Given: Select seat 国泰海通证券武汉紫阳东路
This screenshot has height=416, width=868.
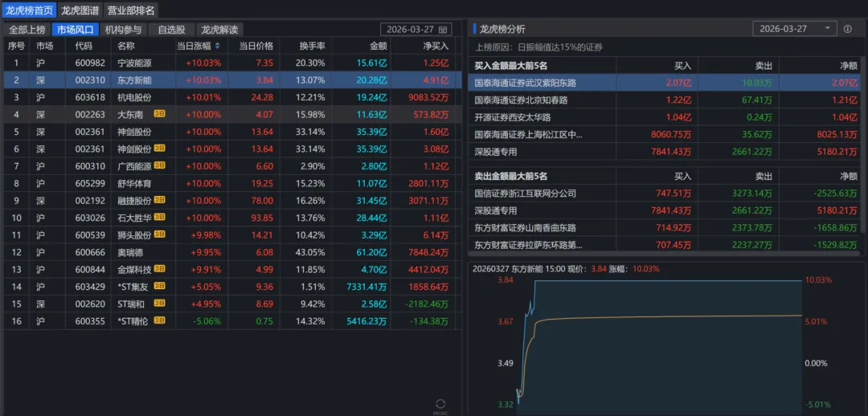Looking at the screenshot, I should [526, 83].
